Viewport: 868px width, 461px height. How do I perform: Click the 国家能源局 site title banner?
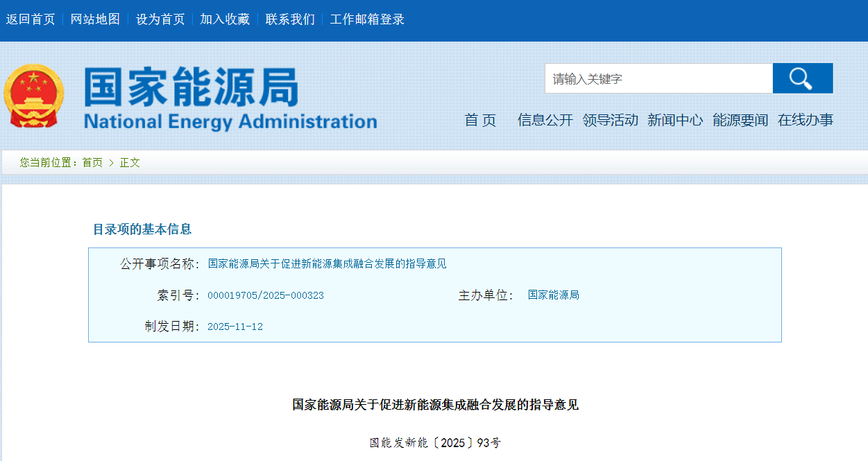point(230,98)
